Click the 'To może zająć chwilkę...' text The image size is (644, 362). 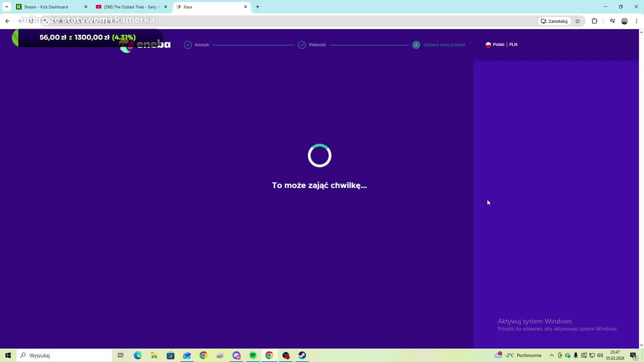point(319,185)
